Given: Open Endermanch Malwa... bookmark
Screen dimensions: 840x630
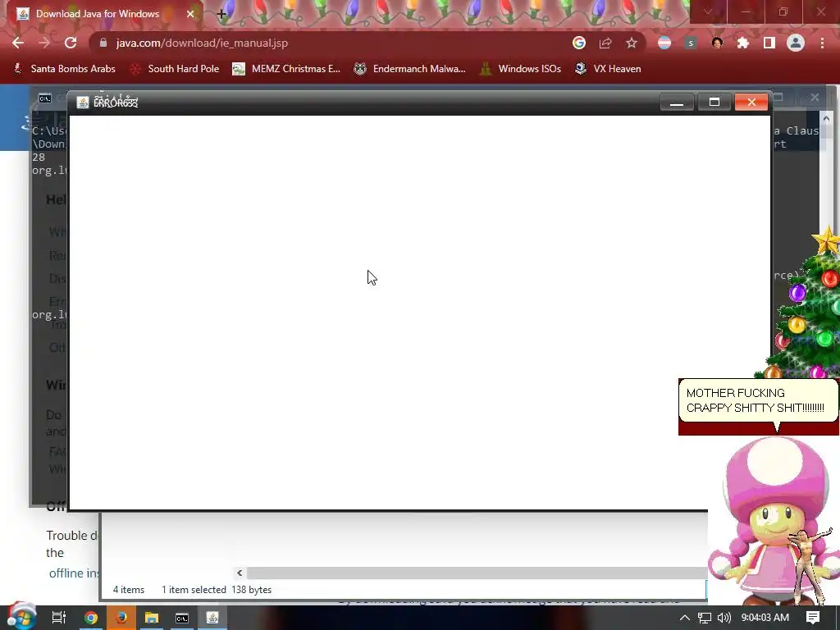Looking at the screenshot, I should pos(410,69).
